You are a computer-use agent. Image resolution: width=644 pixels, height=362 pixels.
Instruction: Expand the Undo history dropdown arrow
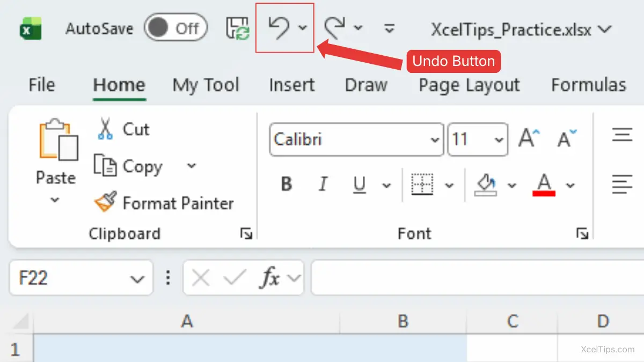pos(303,27)
